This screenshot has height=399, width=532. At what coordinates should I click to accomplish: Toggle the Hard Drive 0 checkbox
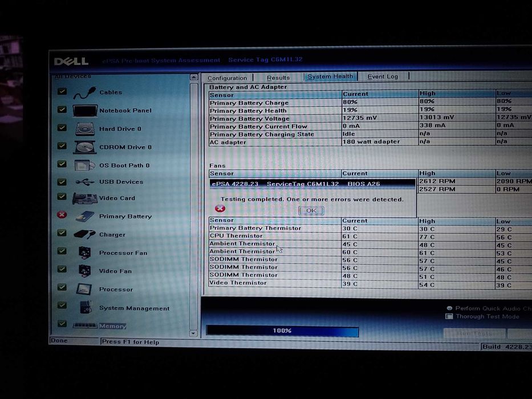[62, 128]
